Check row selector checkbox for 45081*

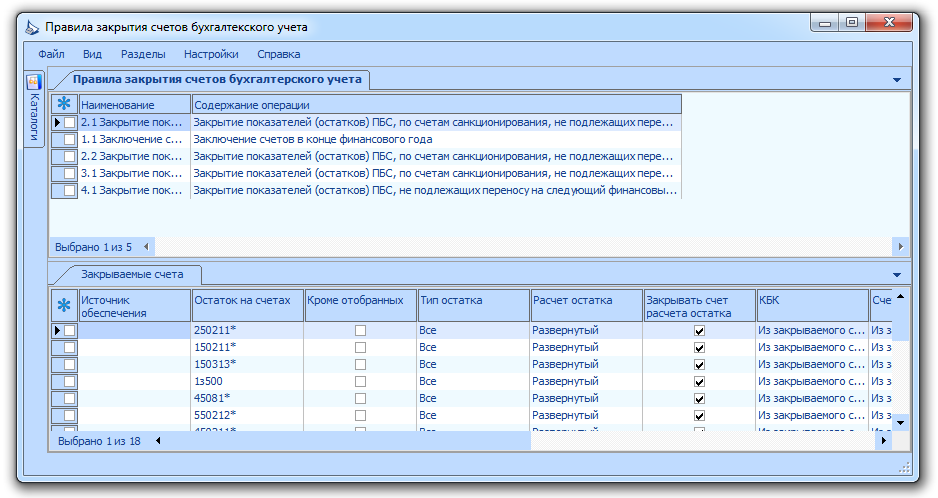70,399
